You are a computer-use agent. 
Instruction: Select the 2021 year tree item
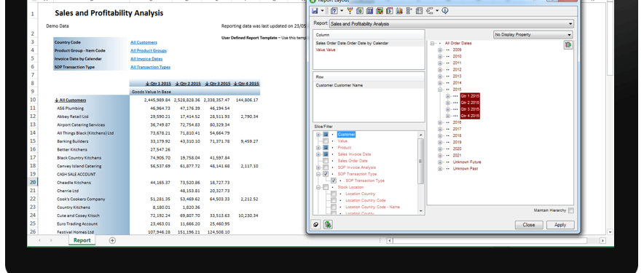[457, 155]
